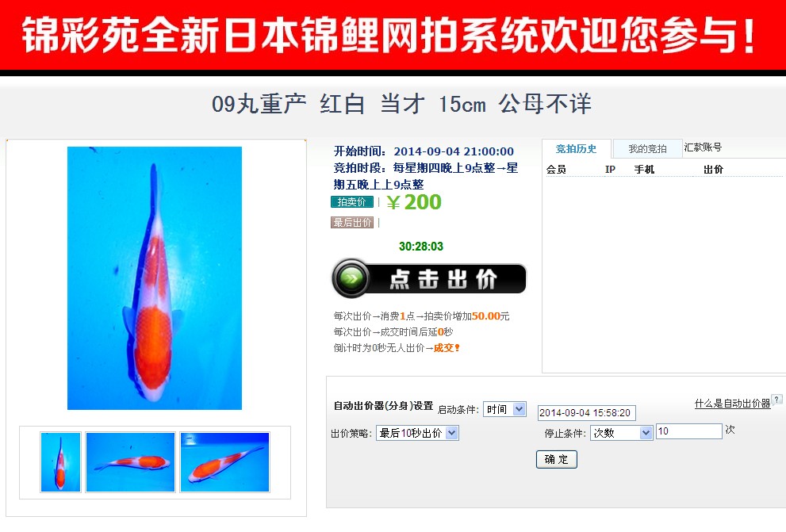Click the red 锦彩苑 banner header

tap(393, 35)
